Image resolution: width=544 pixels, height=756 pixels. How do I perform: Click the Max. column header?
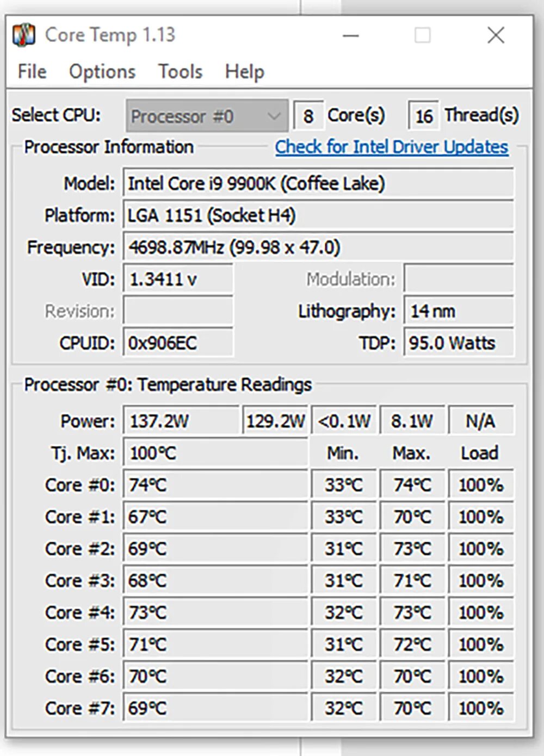point(411,453)
